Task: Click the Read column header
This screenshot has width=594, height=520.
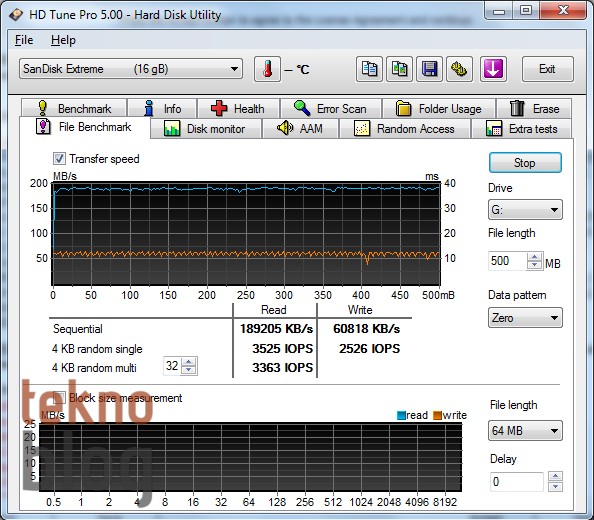Action: pyautogui.click(x=274, y=310)
